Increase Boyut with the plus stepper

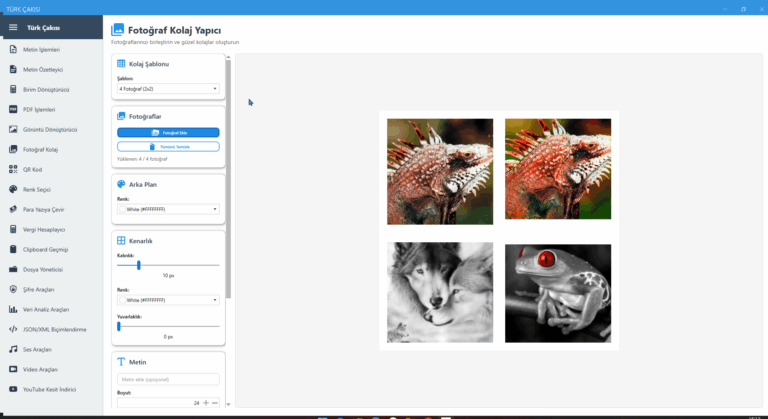[206, 402]
